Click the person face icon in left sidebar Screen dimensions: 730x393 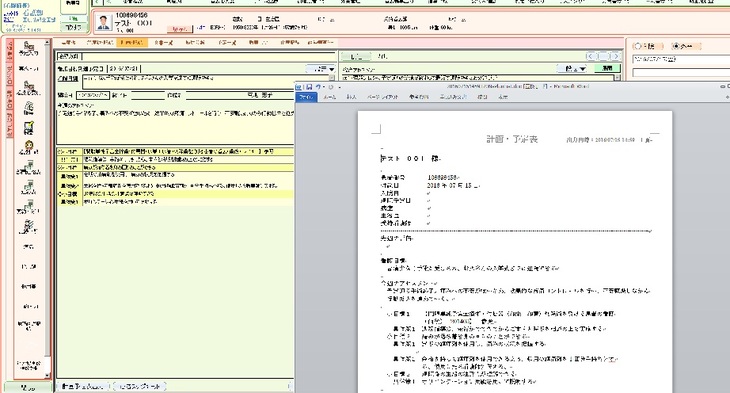tap(29, 147)
